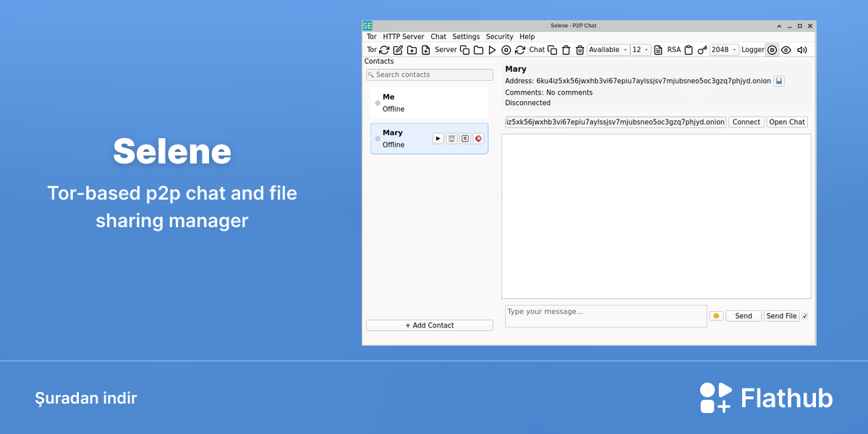Click the Send button
This screenshot has height=434, width=868.
pyautogui.click(x=744, y=316)
